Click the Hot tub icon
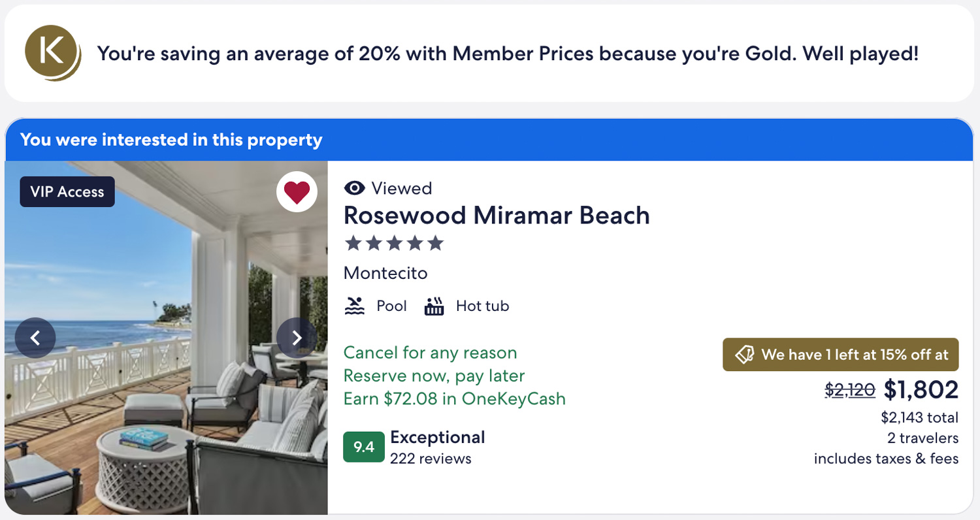Image resolution: width=980 pixels, height=520 pixels. pyautogui.click(x=434, y=306)
